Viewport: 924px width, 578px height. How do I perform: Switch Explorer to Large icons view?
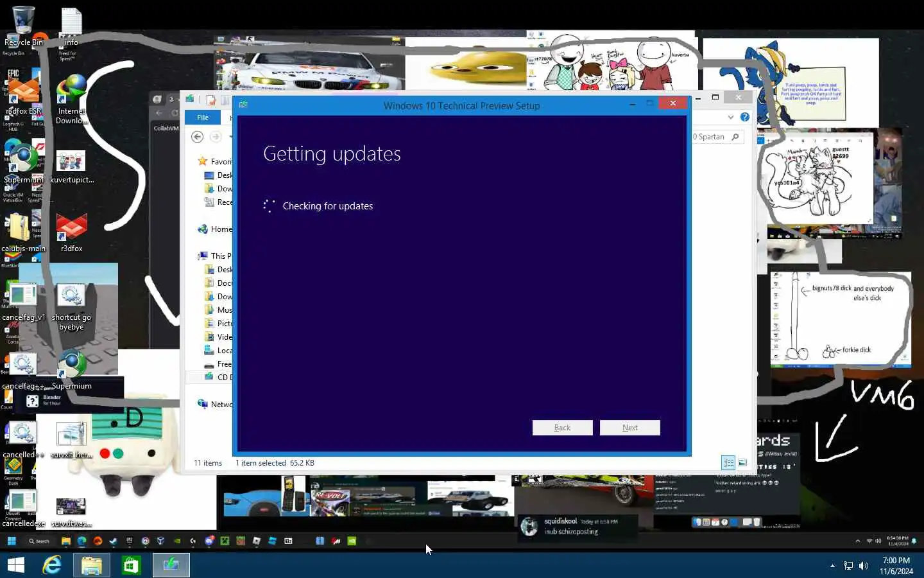[x=742, y=462]
